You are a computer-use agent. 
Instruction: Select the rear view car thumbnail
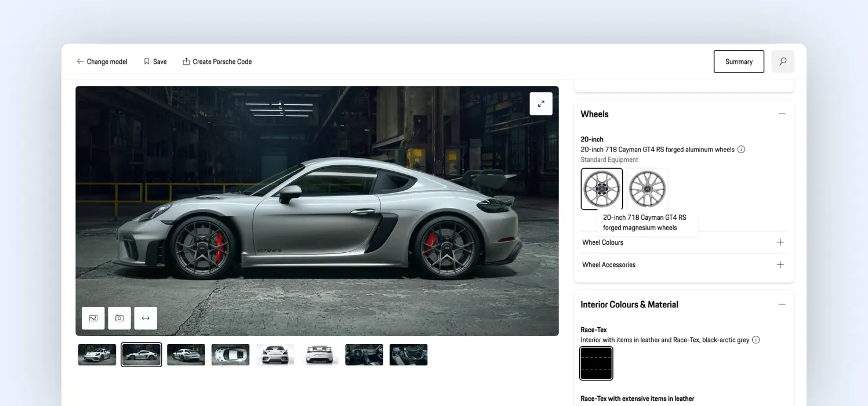tap(319, 355)
